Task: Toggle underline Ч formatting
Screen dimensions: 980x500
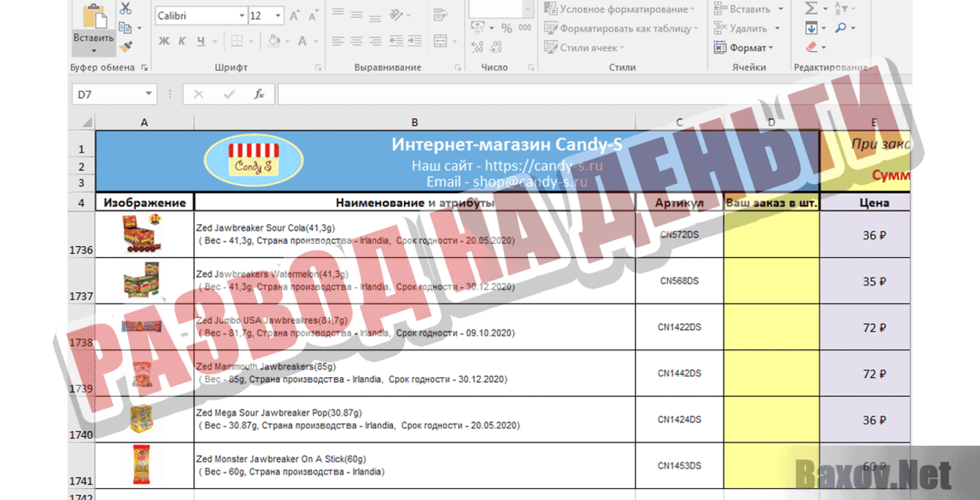Action: (x=201, y=41)
